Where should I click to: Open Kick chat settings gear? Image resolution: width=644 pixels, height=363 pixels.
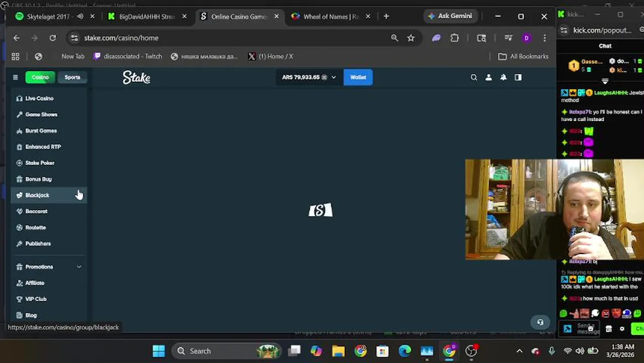point(622,329)
